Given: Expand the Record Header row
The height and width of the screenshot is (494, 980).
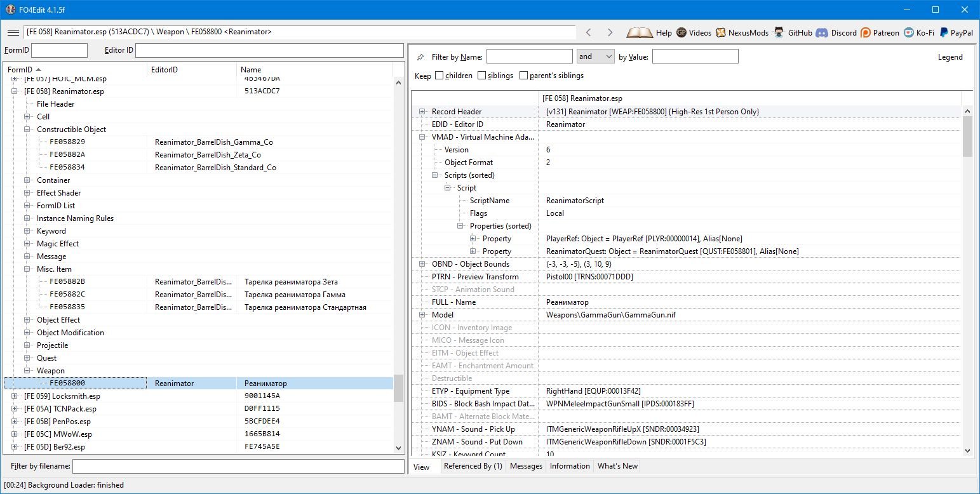Looking at the screenshot, I should click(422, 112).
